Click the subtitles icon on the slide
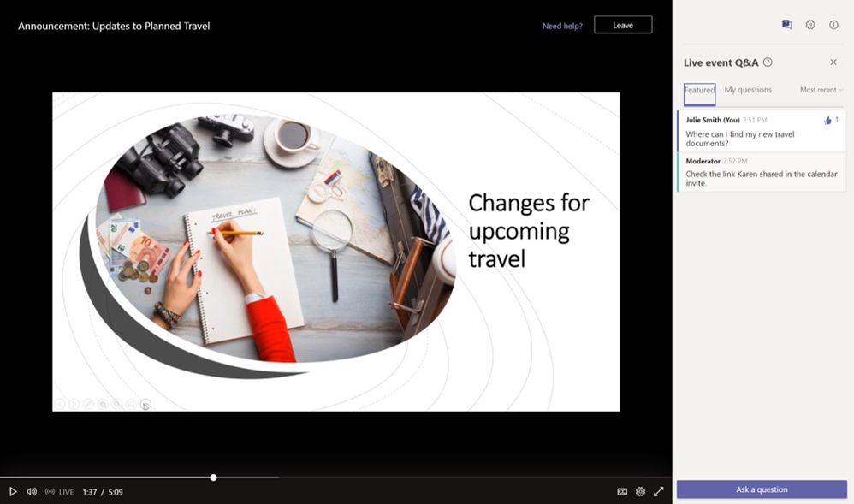Viewport: 854px width, 504px height. [131, 404]
